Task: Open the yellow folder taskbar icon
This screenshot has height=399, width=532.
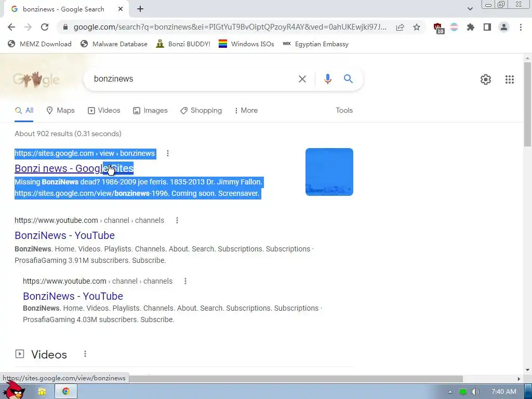Action: click(x=42, y=392)
